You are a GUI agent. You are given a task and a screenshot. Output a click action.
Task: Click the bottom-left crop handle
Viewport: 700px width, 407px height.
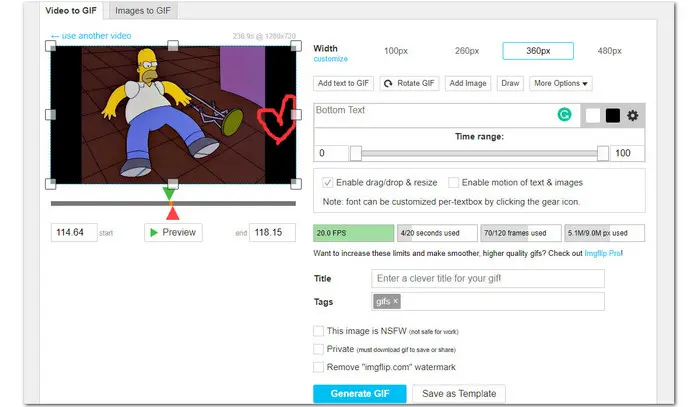(50, 183)
